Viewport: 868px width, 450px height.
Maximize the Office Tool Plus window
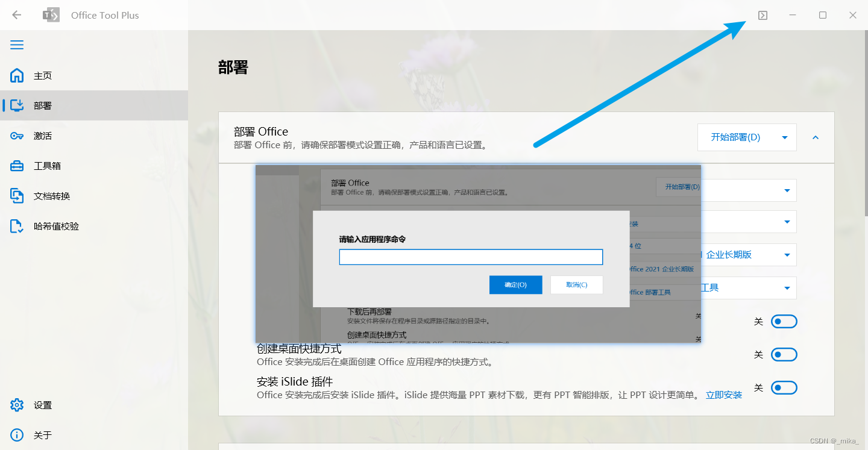tap(822, 15)
